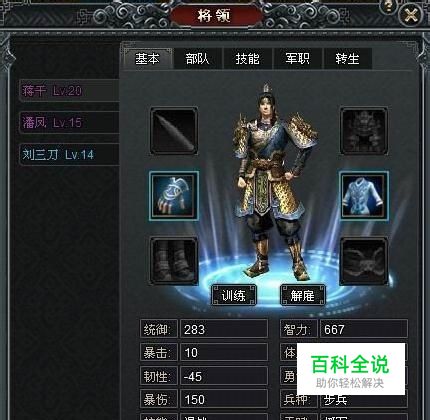Click the 解雇 button
This screenshot has height=420, width=430.
303,295
